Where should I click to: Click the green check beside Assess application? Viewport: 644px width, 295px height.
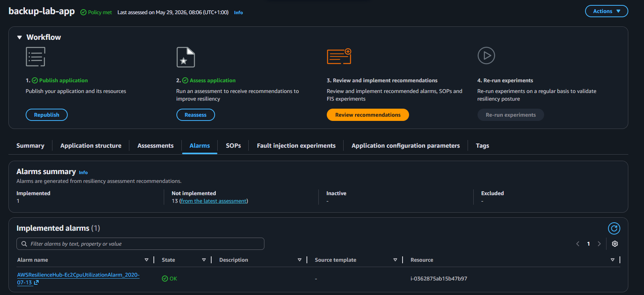(185, 80)
